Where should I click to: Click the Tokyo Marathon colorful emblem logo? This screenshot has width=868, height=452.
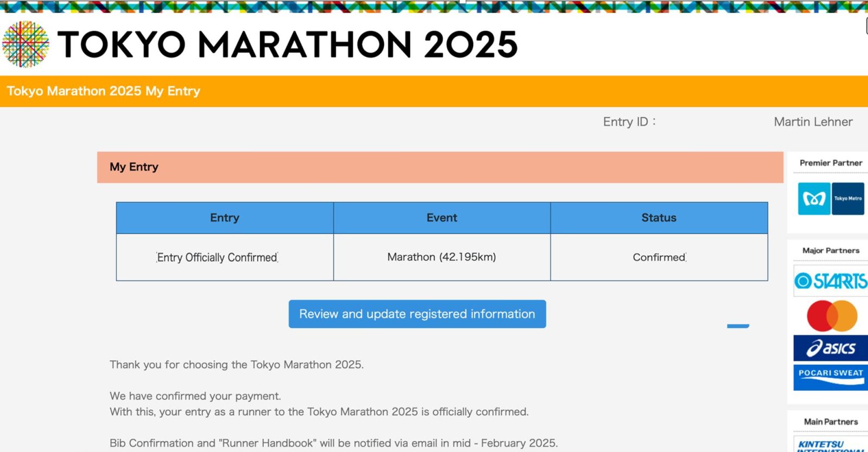[x=25, y=44]
